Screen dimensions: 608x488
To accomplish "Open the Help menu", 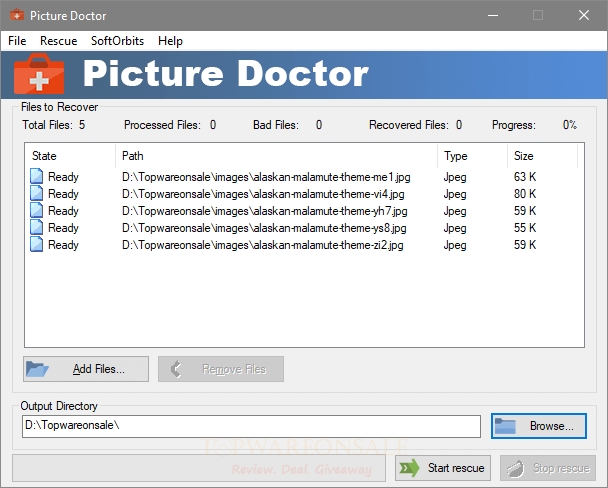I will [170, 41].
